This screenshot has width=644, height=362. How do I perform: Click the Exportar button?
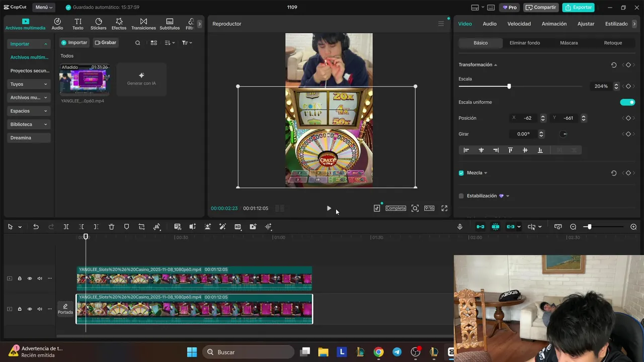point(578,8)
